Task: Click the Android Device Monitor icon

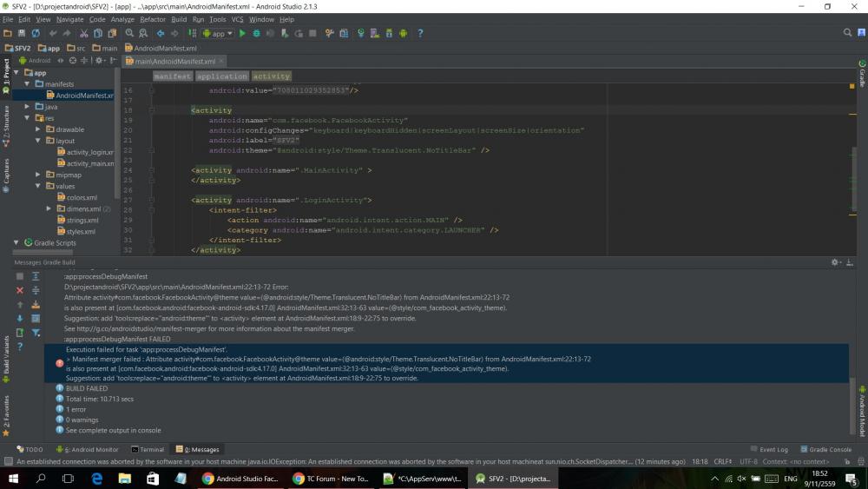Action: pos(403,33)
